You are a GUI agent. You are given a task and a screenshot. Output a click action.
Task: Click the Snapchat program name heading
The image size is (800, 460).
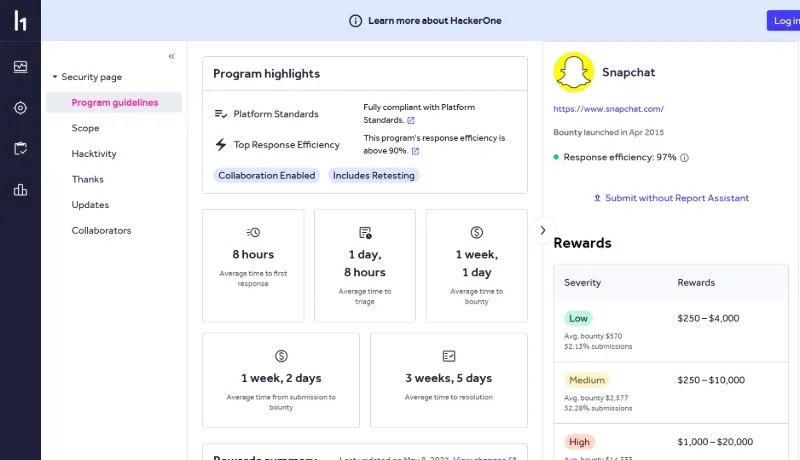(x=629, y=72)
